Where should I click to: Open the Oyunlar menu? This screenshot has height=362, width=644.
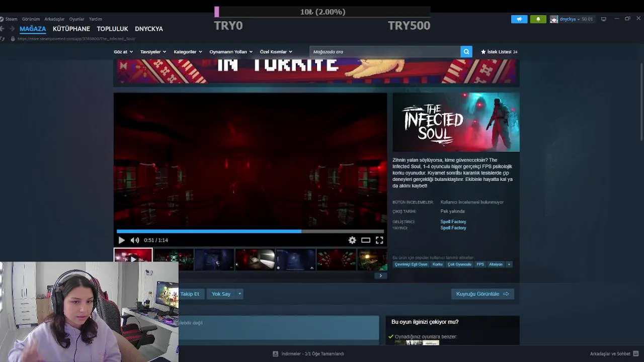coord(76,19)
